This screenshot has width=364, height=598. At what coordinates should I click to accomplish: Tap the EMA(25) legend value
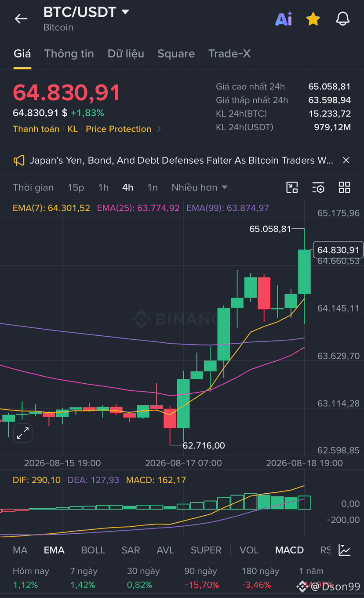(x=138, y=208)
